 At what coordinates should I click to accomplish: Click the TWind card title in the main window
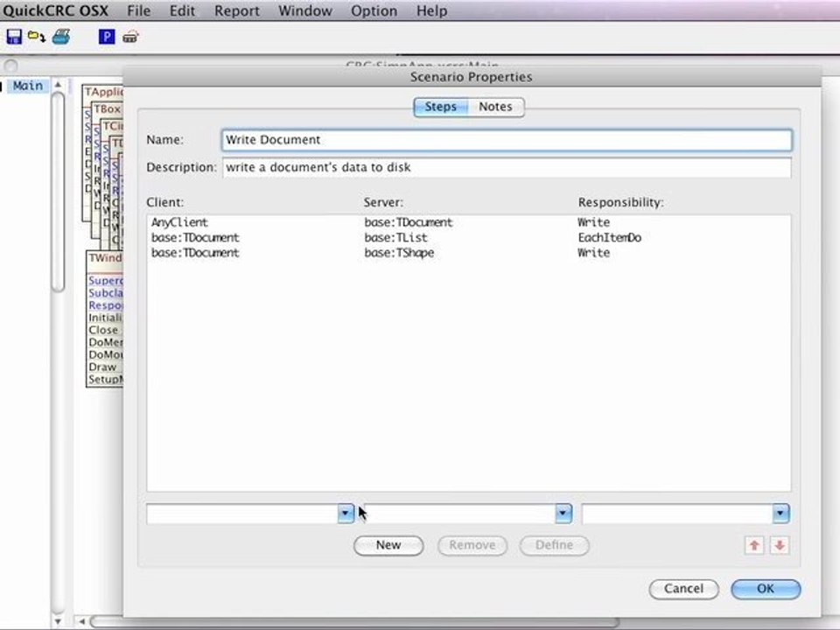[106, 258]
